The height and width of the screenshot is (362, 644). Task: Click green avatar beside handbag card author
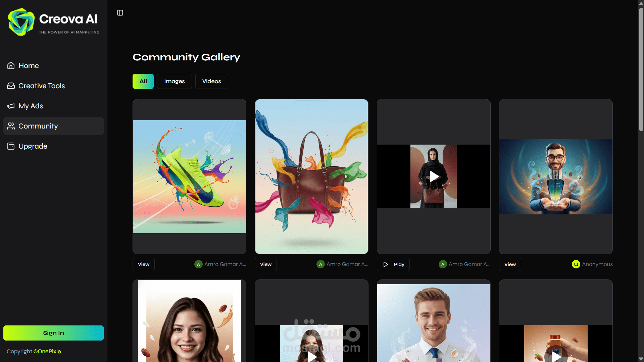[x=320, y=264]
